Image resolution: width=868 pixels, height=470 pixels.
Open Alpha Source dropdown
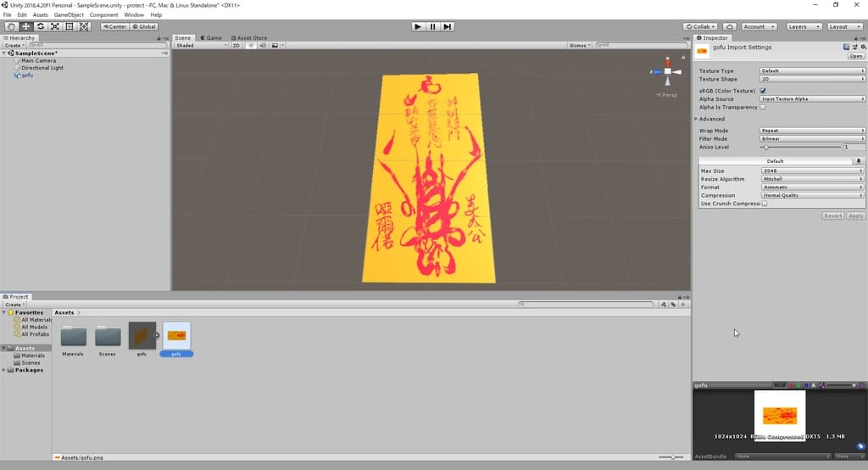tap(812, 98)
